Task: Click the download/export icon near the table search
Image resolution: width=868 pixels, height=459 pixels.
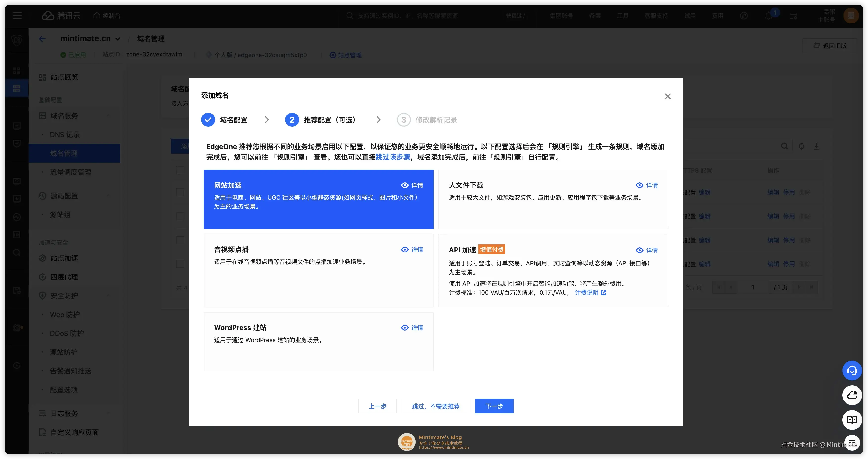Action: [817, 146]
